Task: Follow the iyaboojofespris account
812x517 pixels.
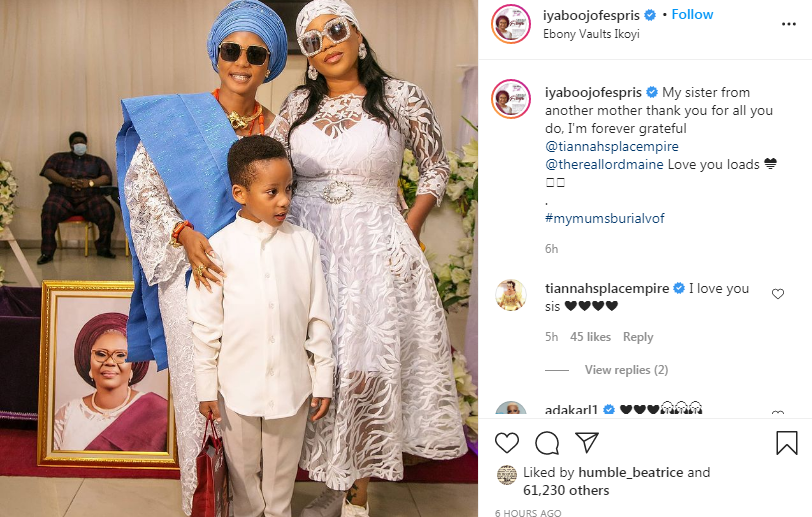Action: click(692, 15)
